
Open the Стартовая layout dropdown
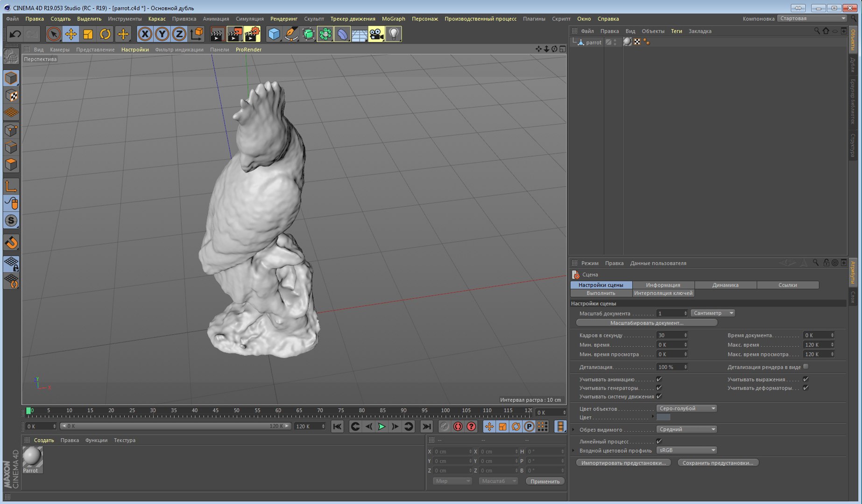click(813, 19)
